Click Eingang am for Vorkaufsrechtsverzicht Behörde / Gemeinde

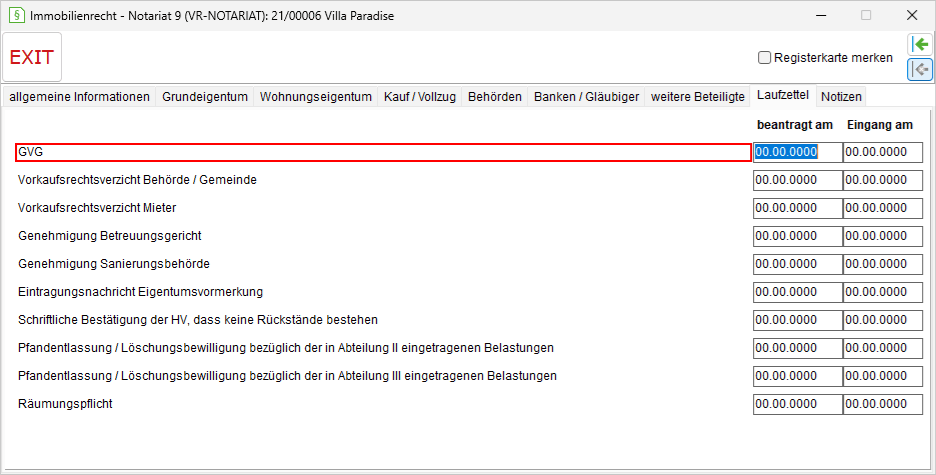point(883,180)
